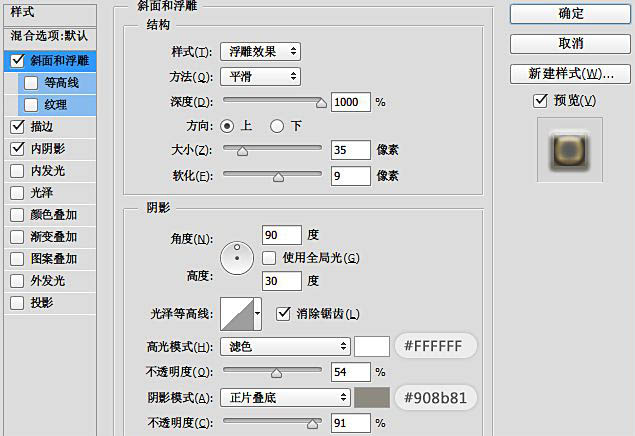The image size is (635, 436).
Task: Open the white highlight color swatch
Action: click(x=372, y=347)
